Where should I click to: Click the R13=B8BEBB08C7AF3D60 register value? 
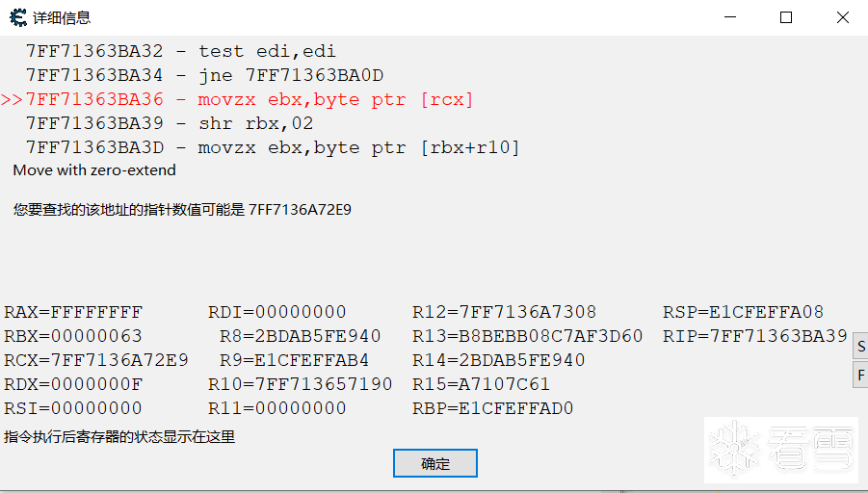click(527, 336)
